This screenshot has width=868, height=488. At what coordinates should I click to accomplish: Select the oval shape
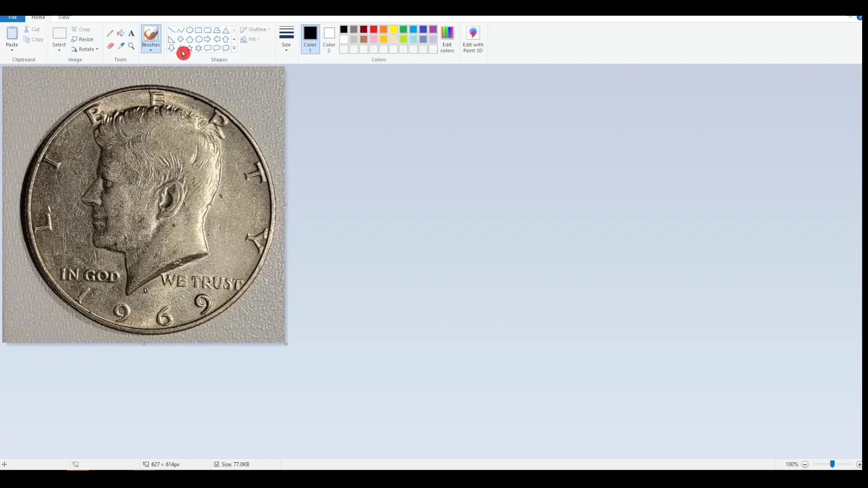[189, 30]
